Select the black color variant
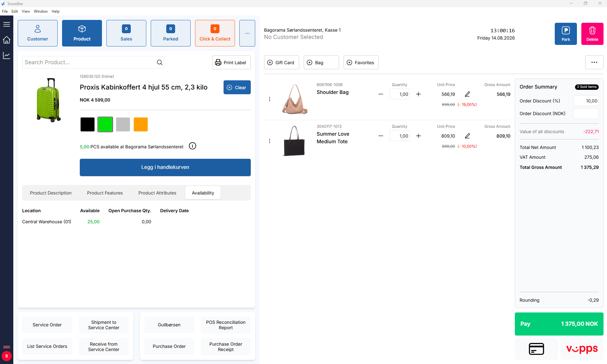Image resolution: width=607 pixels, height=364 pixels. (x=87, y=124)
